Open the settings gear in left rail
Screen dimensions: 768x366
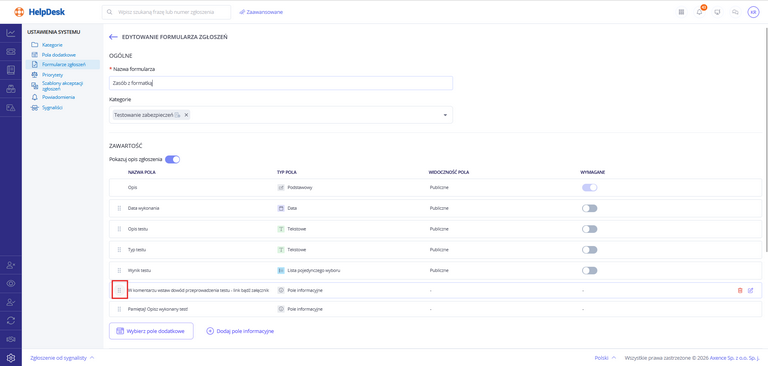[x=11, y=358]
